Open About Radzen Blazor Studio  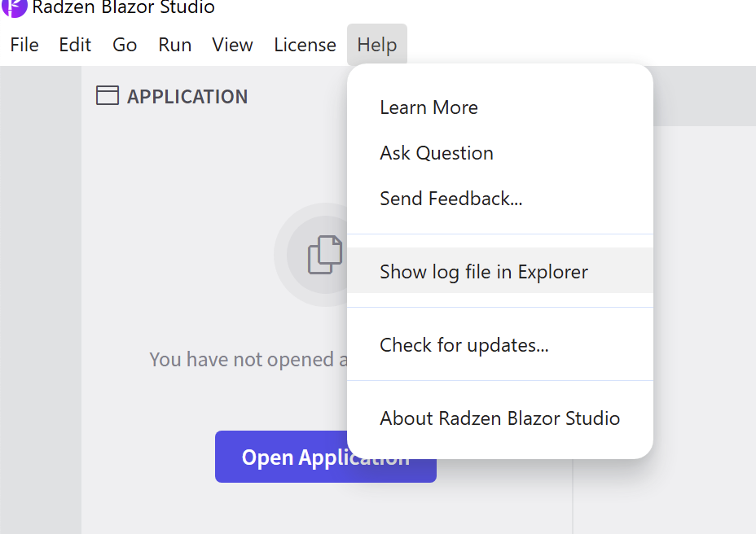coord(500,418)
